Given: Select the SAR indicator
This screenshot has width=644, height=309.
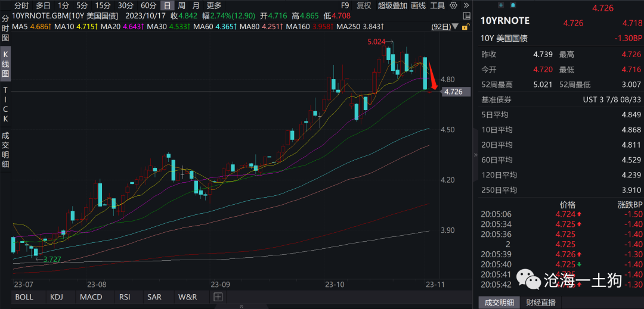Looking at the screenshot, I should click(155, 296).
